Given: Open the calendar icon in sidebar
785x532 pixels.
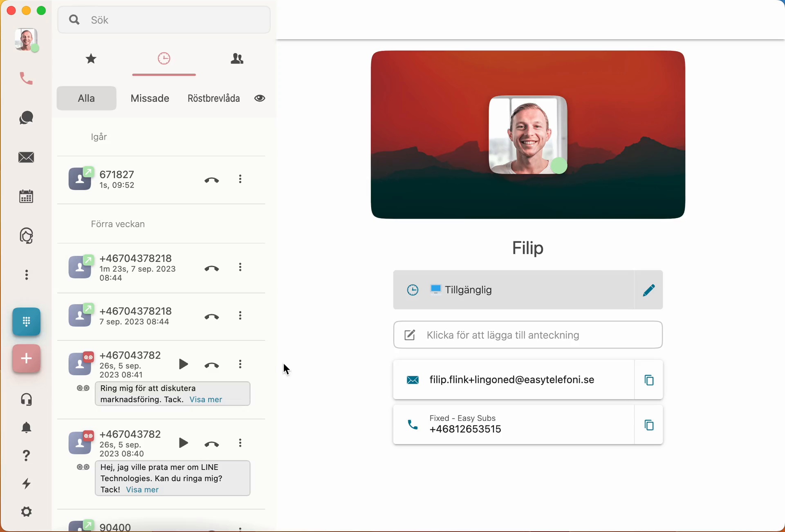Looking at the screenshot, I should [27, 197].
